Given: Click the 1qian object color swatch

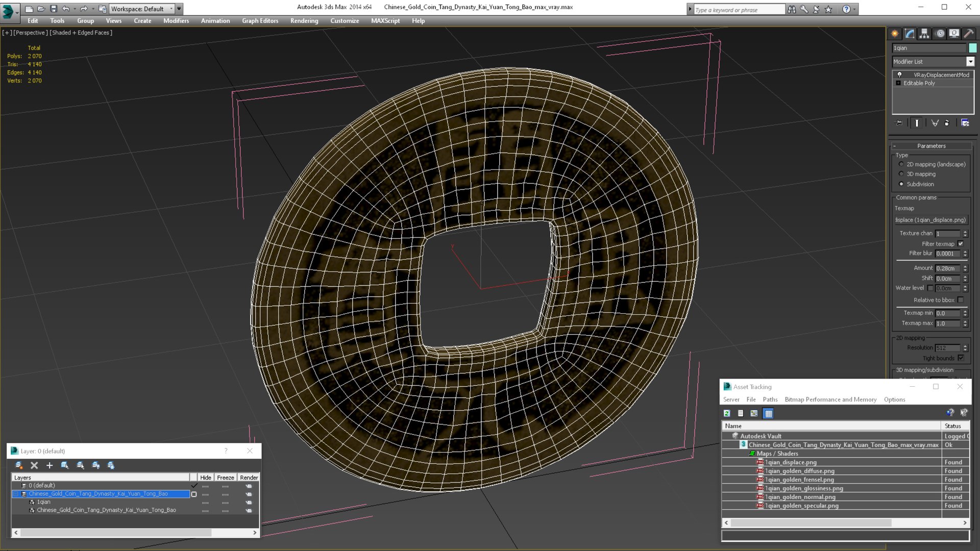Looking at the screenshot, I should (x=972, y=48).
